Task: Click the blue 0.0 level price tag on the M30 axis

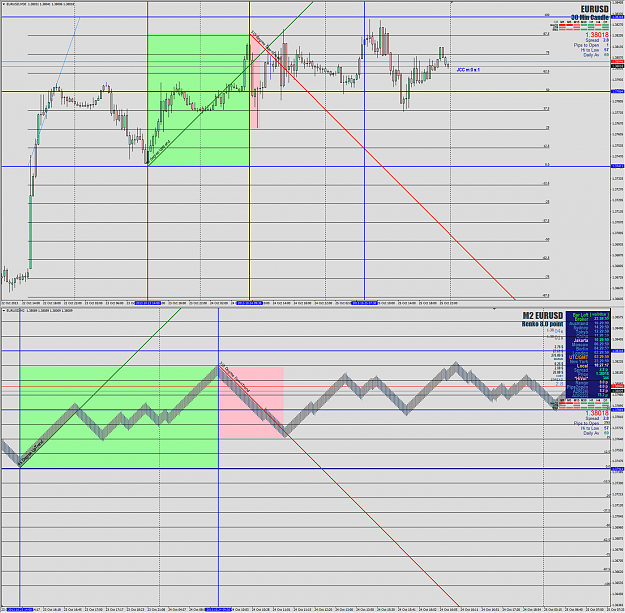Action: coord(617,166)
